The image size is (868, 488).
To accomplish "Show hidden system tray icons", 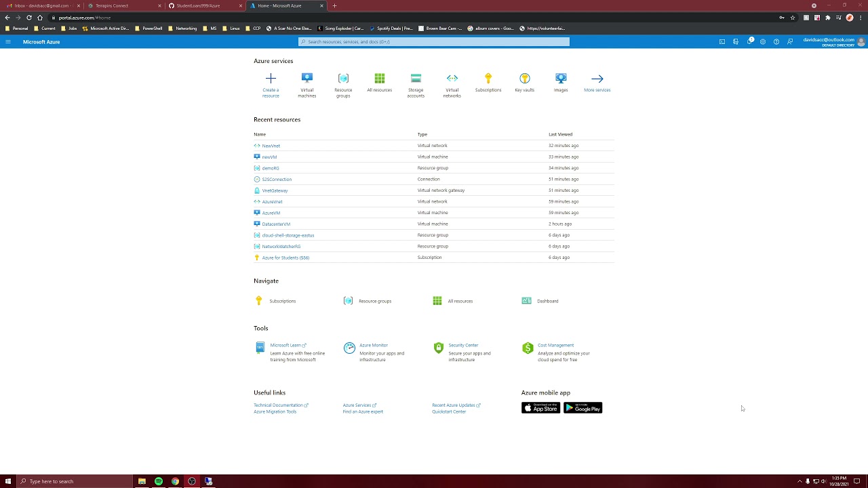I will 800,481.
